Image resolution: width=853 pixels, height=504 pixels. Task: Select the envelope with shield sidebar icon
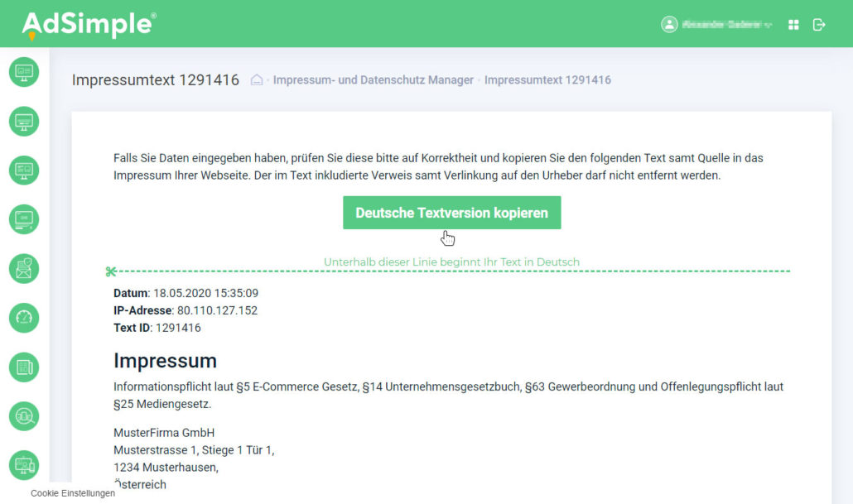tap(24, 269)
